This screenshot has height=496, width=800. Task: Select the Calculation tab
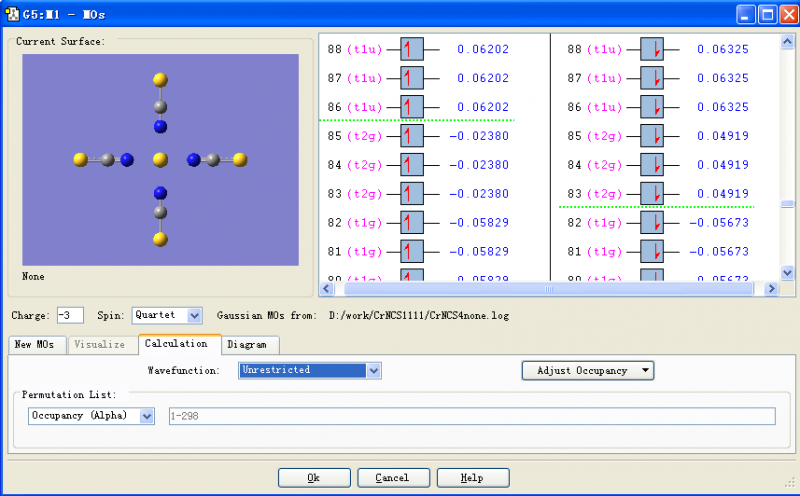coord(180,344)
